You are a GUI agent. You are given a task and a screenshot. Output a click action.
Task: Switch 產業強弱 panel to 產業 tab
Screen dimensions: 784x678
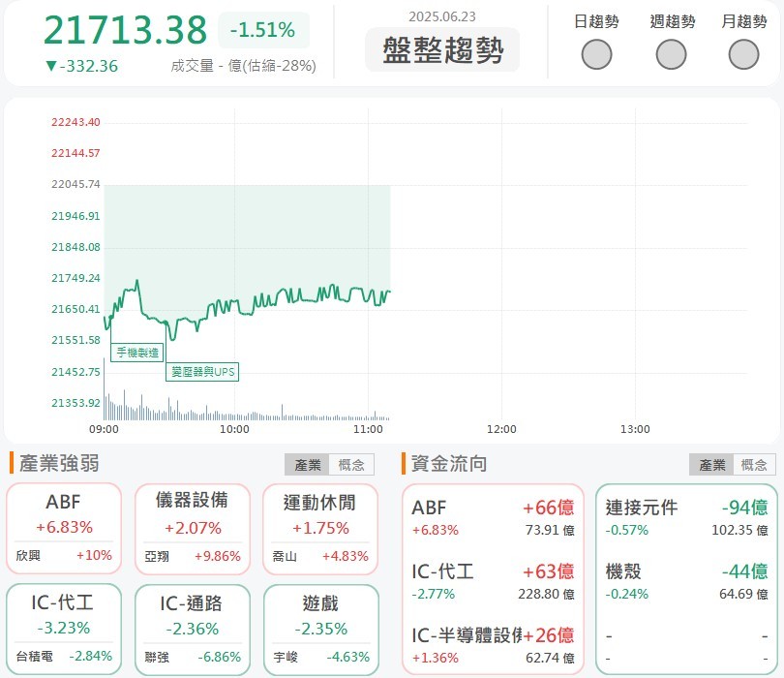click(x=307, y=465)
